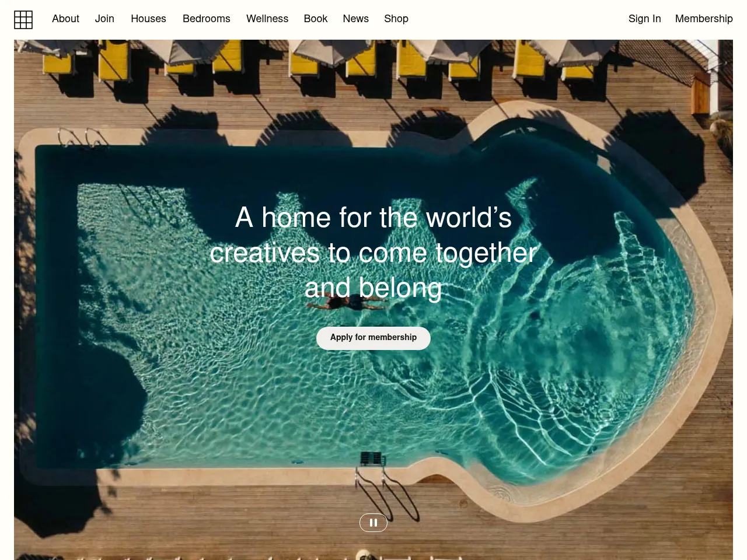The height and width of the screenshot is (560, 747).
Task: View the Wellness section
Action: point(267,19)
